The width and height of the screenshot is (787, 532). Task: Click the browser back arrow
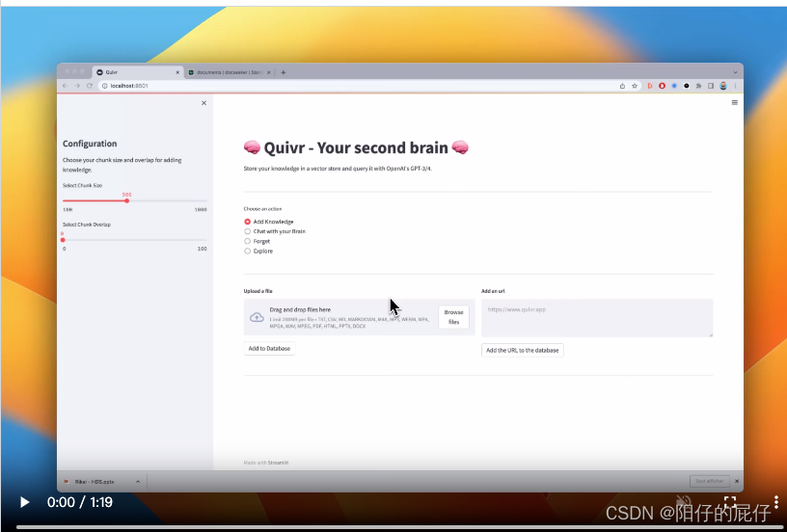tap(65, 86)
